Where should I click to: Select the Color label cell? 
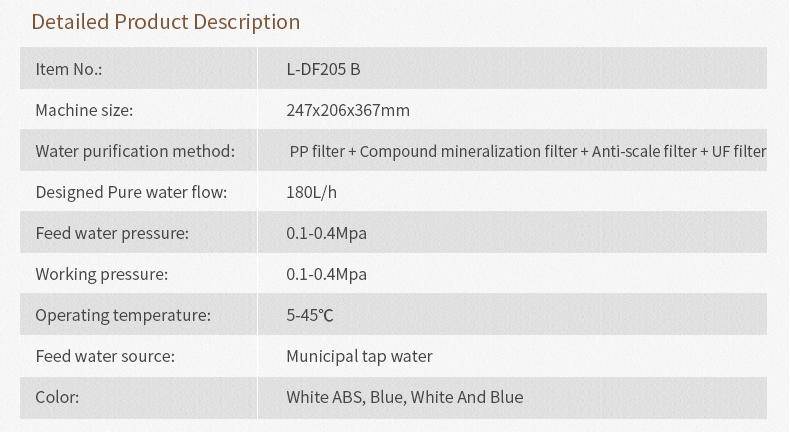click(x=139, y=398)
